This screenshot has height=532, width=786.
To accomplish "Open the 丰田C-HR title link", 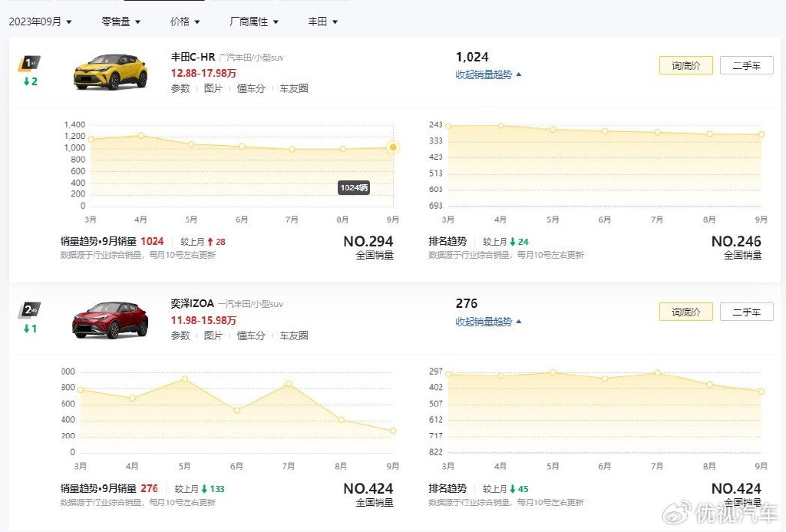I will click(193, 57).
